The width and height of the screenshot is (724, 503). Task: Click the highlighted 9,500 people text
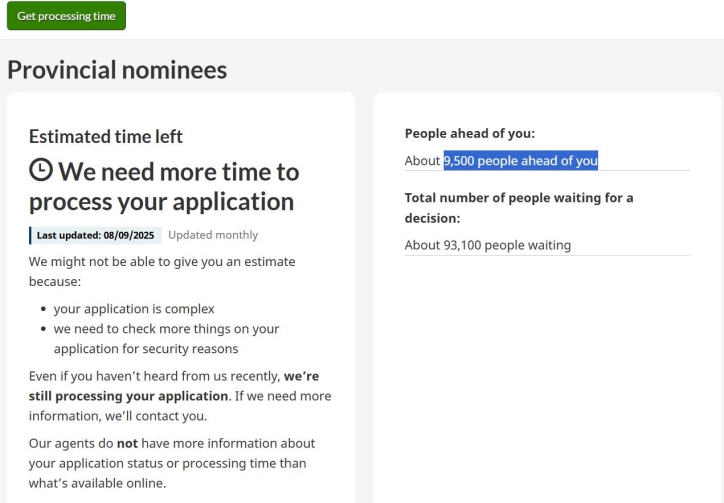click(x=520, y=160)
